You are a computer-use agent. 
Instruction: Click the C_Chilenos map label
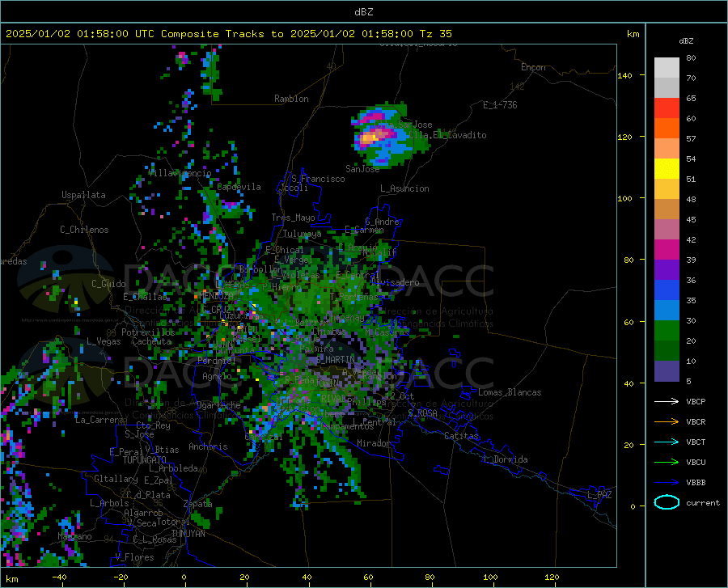[84, 230]
